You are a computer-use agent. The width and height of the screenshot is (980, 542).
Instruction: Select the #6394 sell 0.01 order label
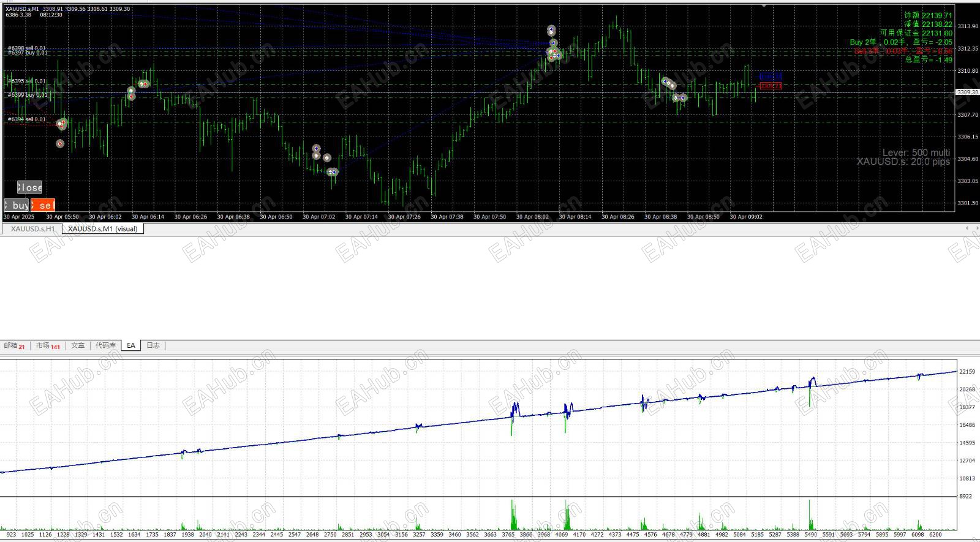26,119
